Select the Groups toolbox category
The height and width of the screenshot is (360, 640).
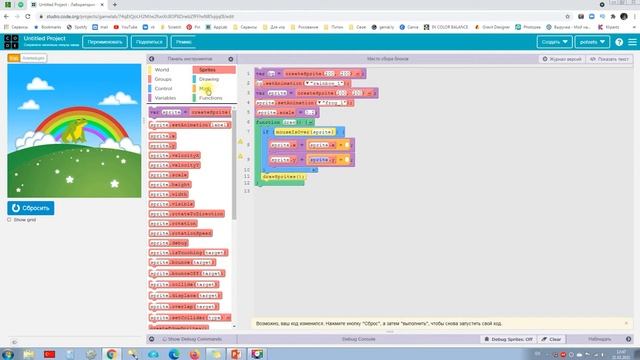coord(163,79)
